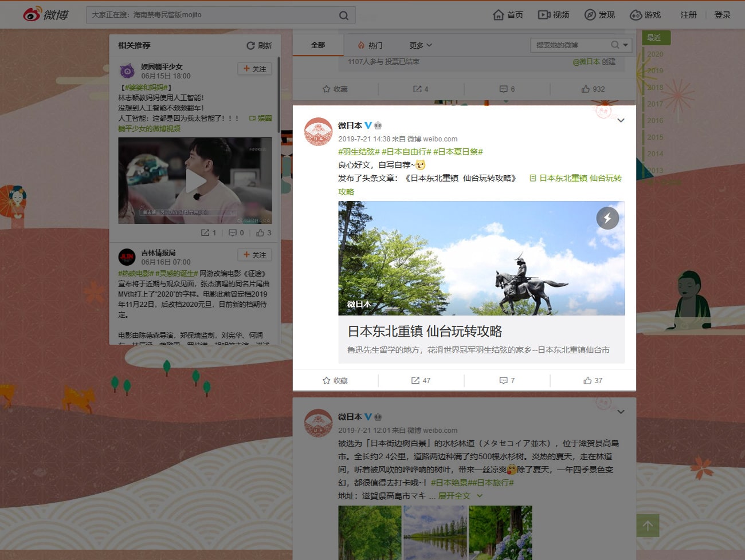
Task: Open the Sendai statue article image
Action: tap(481, 258)
